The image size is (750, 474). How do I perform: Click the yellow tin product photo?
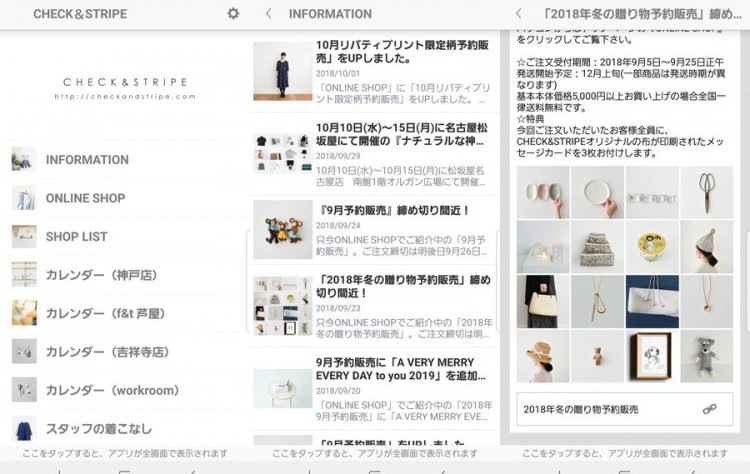click(x=652, y=247)
